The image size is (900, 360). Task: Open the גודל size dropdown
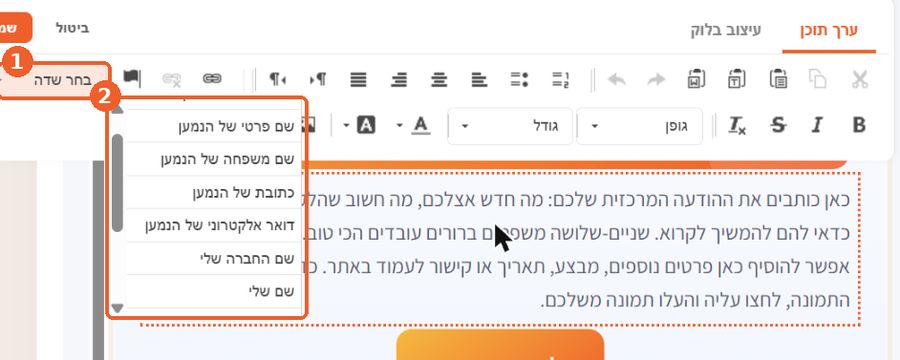click(510, 126)
